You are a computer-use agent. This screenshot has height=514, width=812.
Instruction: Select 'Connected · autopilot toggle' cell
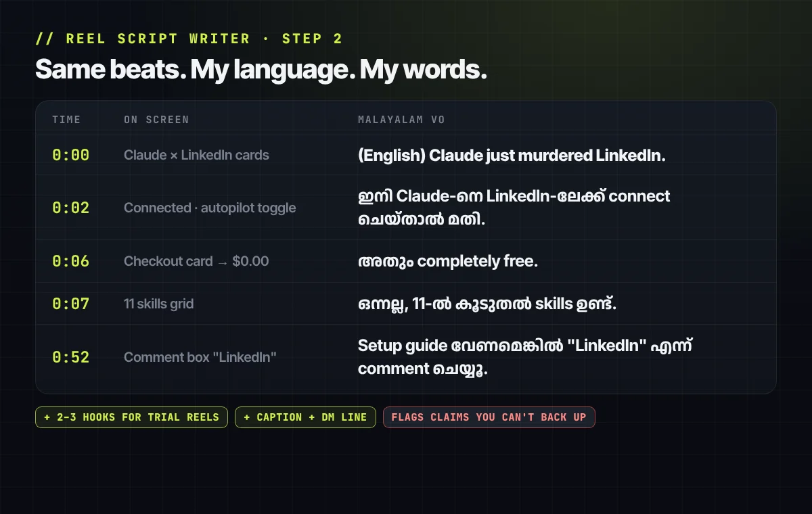point(210,208)
